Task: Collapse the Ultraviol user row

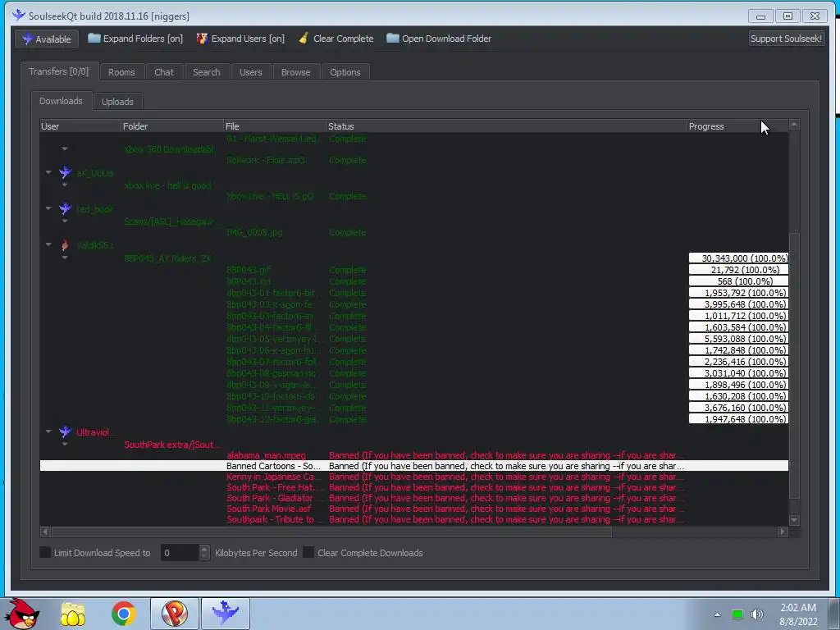Action: coord(48,431)
